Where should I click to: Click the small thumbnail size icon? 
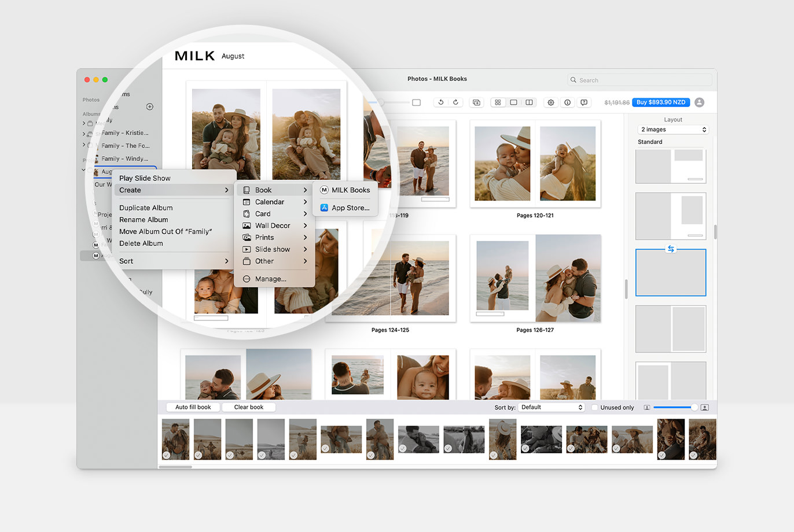click(647, 408)
